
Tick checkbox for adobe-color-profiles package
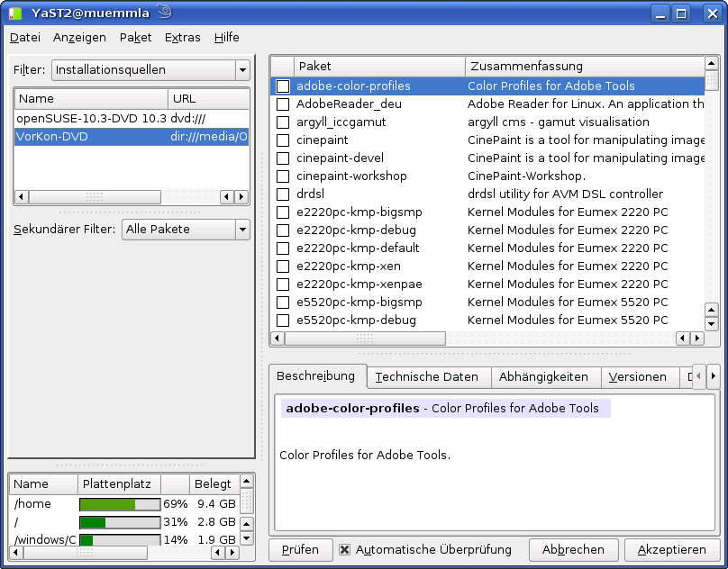click(283, 86)
